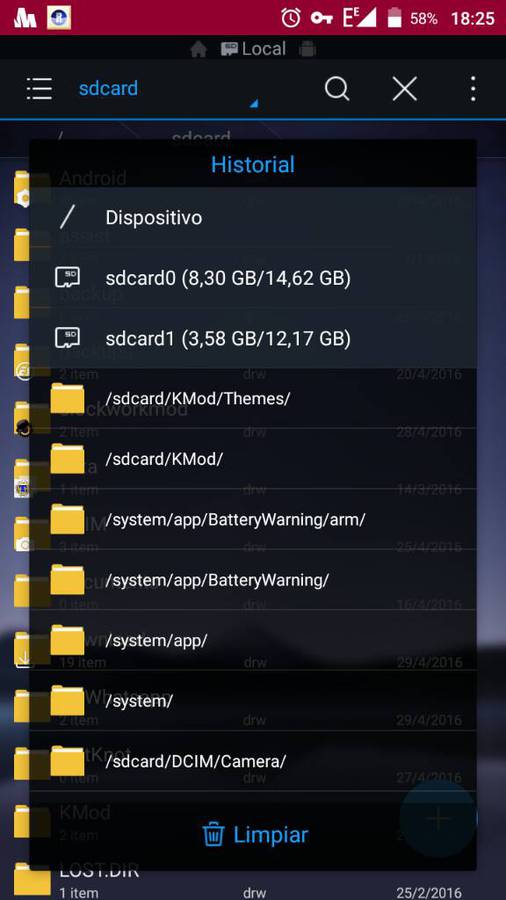Tap the home icon beside Local

[x=198, y=50]
